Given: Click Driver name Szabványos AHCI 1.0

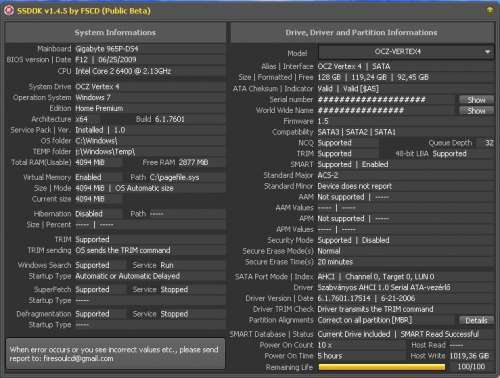Looking at the screenshot, I should [x=384, y=287].
